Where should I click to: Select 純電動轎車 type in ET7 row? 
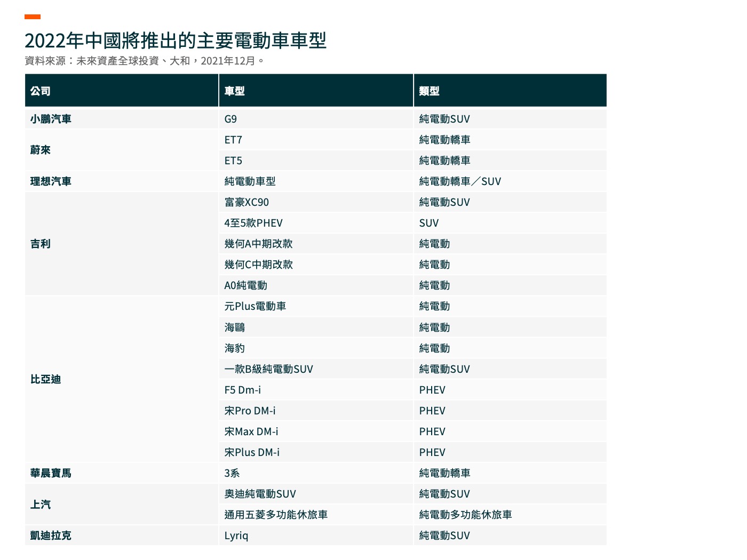(510, 140)
